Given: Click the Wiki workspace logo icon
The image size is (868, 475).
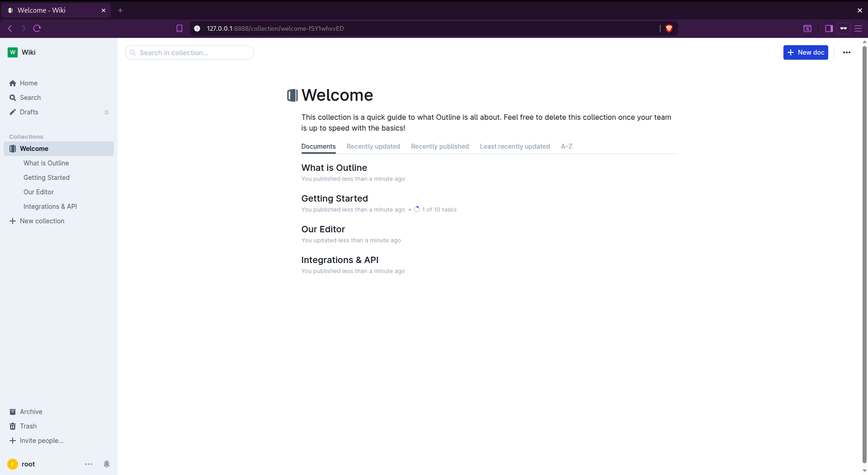Looking at the screenshot, I should (x=13, y=52).
